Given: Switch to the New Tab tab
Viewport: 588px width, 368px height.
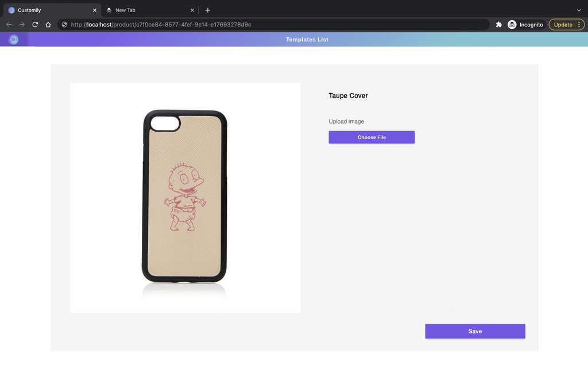Looking at the screenshot, I should click(150, 10).
